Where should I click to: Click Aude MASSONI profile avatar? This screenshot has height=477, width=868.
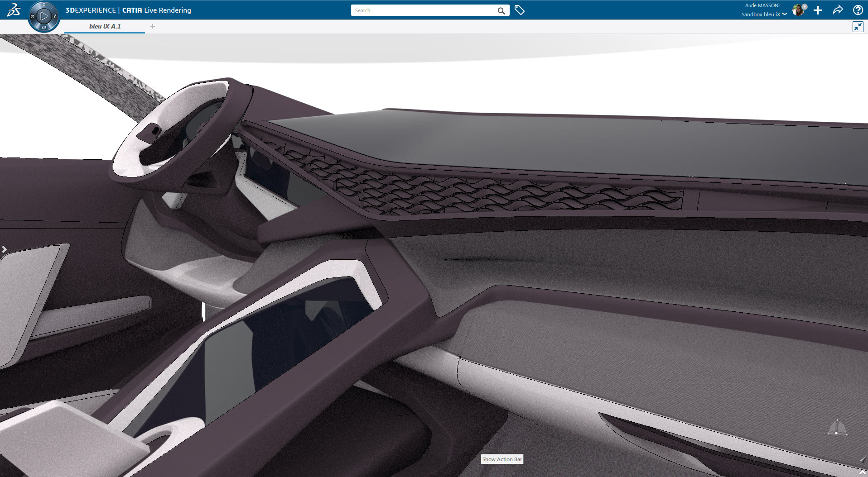click(x=799, y=10)
